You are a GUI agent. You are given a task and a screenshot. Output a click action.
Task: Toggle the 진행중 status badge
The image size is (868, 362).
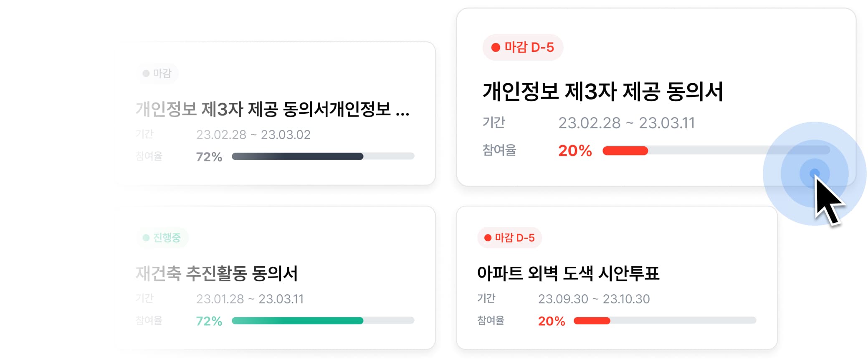pyautogui.click(x=163, y=237)
